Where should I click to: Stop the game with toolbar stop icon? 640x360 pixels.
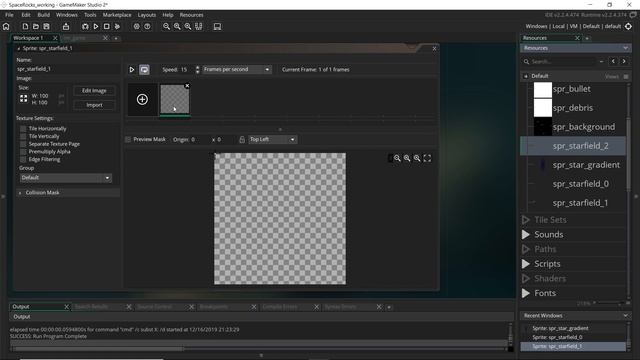[x=107, y=27]
